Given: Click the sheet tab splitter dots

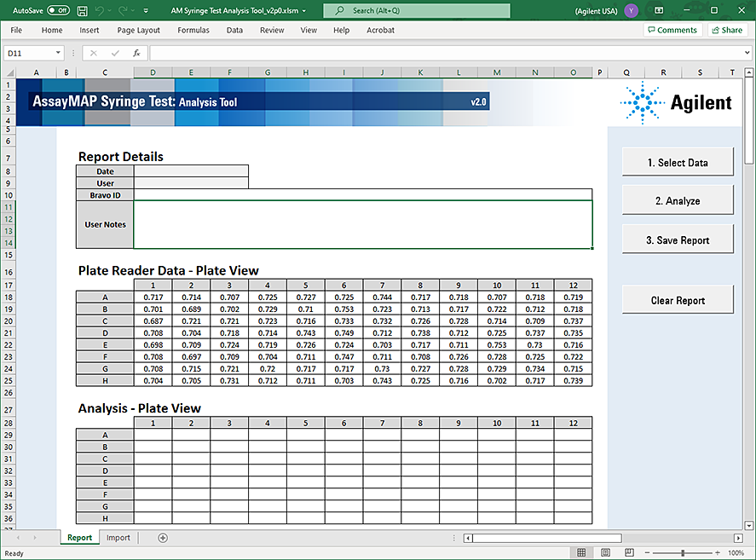Looking at the screenshot, I should click(453, 538).
